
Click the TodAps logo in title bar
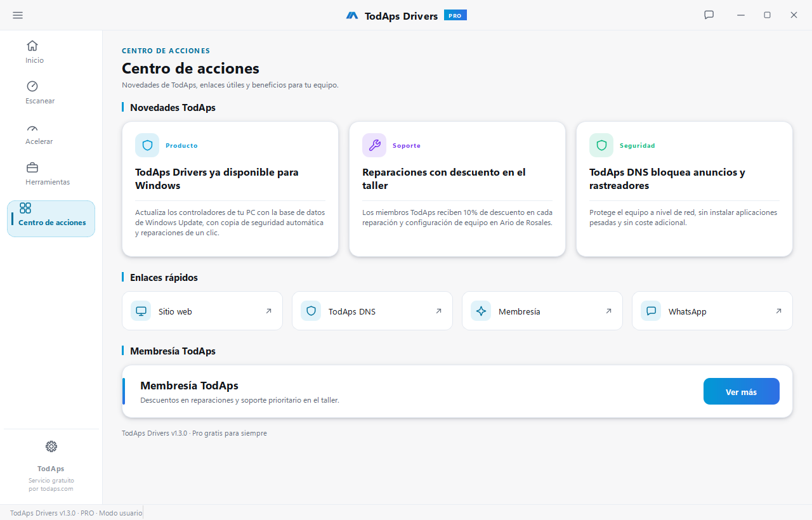click(x=352, y=15)
